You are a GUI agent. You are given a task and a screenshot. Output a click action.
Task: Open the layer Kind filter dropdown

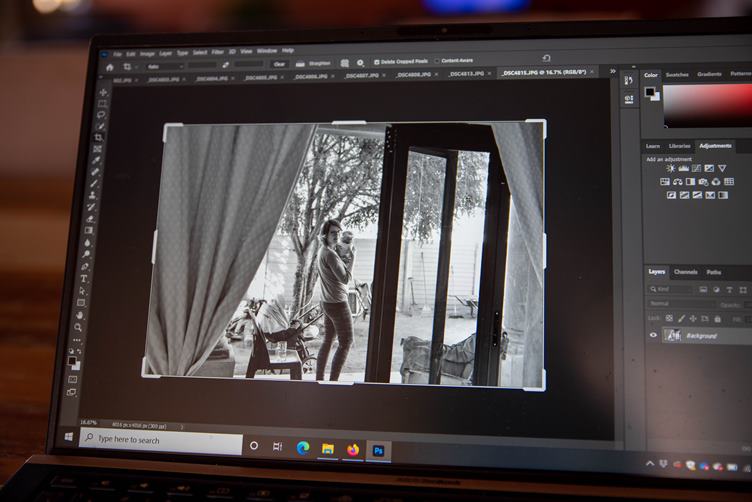coord(671,290)
